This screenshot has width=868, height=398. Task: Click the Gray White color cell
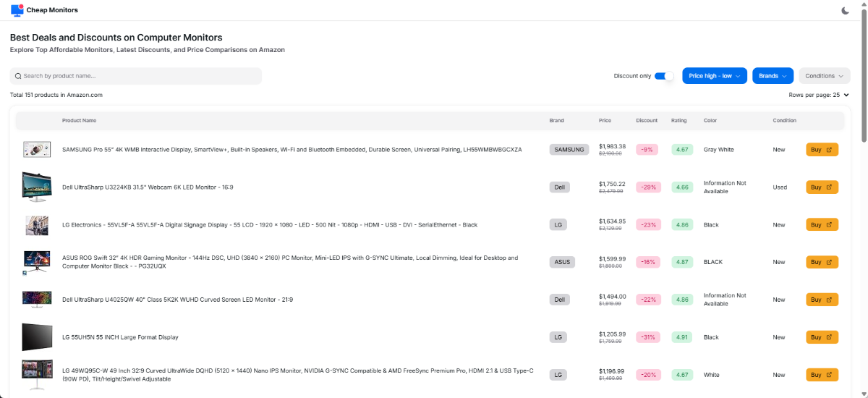(x=719, y=150)
